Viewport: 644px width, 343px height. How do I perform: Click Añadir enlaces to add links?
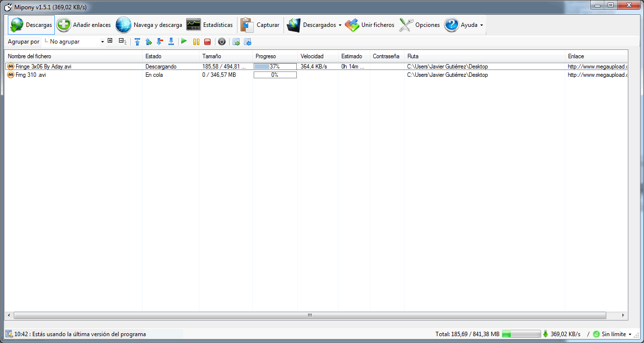(x=84, y=25)
